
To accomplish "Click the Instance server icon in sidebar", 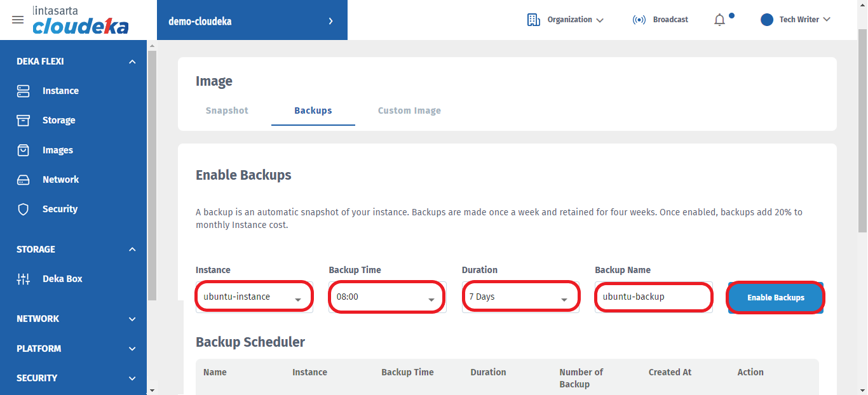I will (24, 91).
